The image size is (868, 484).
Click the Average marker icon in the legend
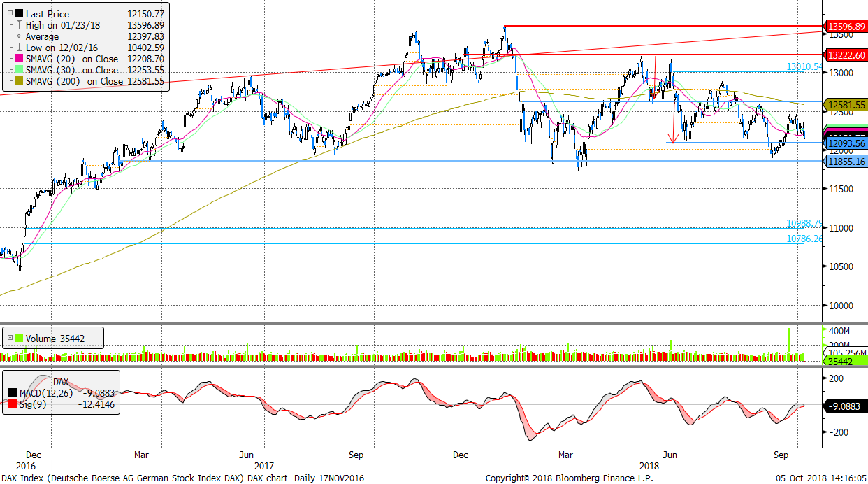20,36
